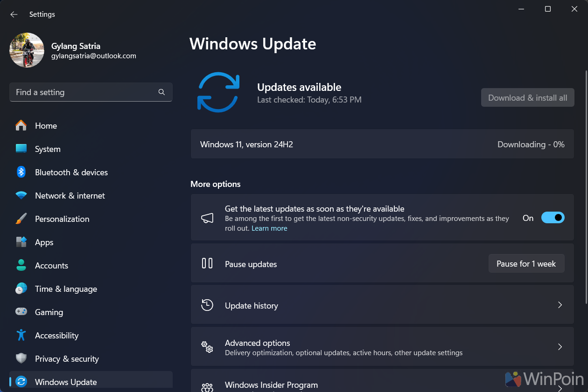Click Pause for 1 week button
Viewport: 588px width, 392px height.
coord(526,264)
